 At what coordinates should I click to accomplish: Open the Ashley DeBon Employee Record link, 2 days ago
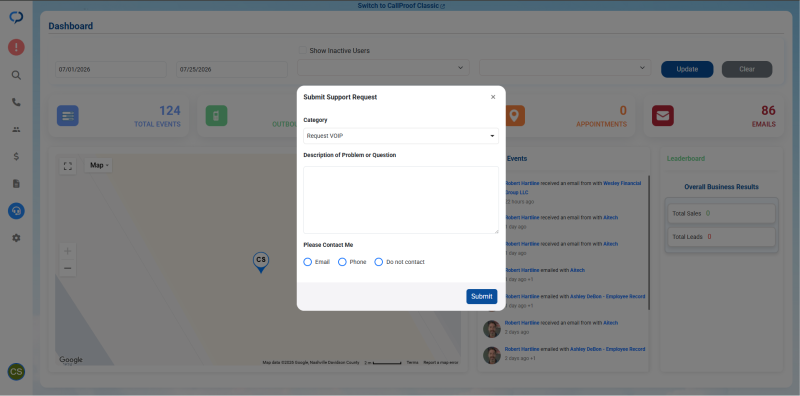click(x=608, y=349)
